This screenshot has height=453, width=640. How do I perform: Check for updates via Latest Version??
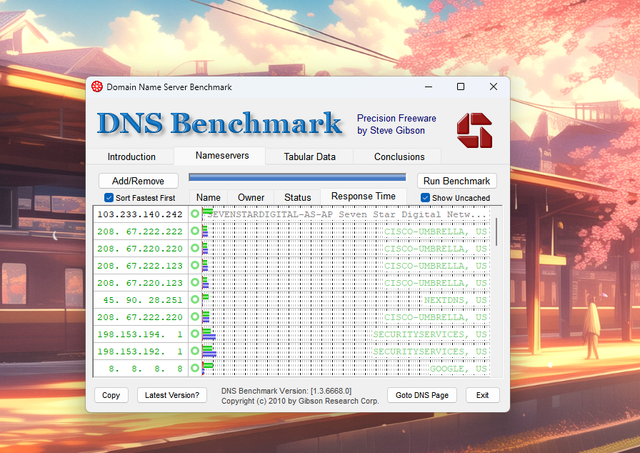[x=172, y=395]
